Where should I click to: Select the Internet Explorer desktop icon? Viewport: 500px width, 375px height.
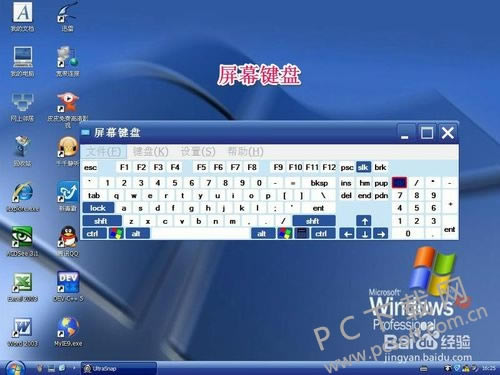22,197
